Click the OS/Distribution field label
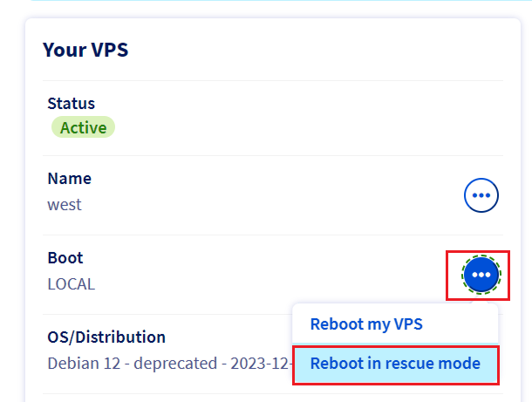The width and height of the screenshot is (532, 402). (106, 337)
